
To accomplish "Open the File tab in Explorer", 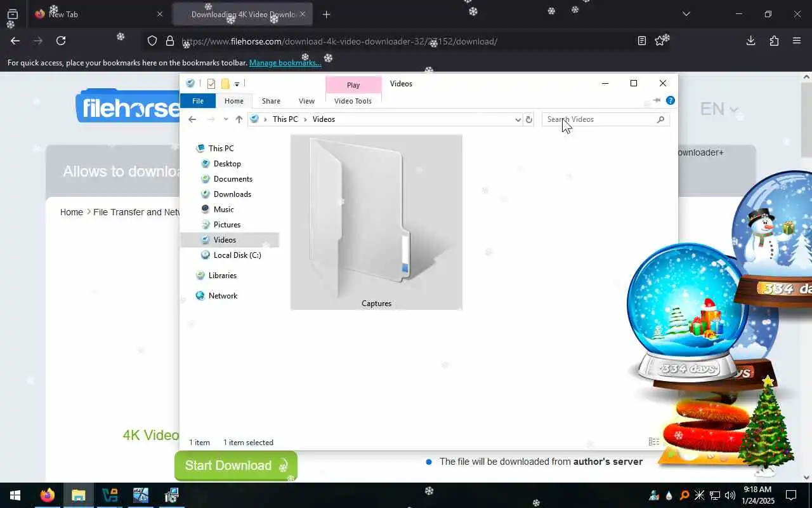I will pos(198,101).
